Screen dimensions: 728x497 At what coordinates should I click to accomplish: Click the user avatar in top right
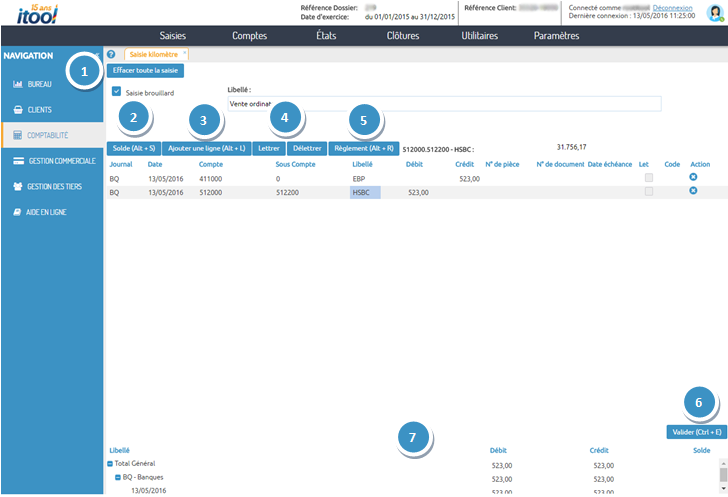pos(715,12)
